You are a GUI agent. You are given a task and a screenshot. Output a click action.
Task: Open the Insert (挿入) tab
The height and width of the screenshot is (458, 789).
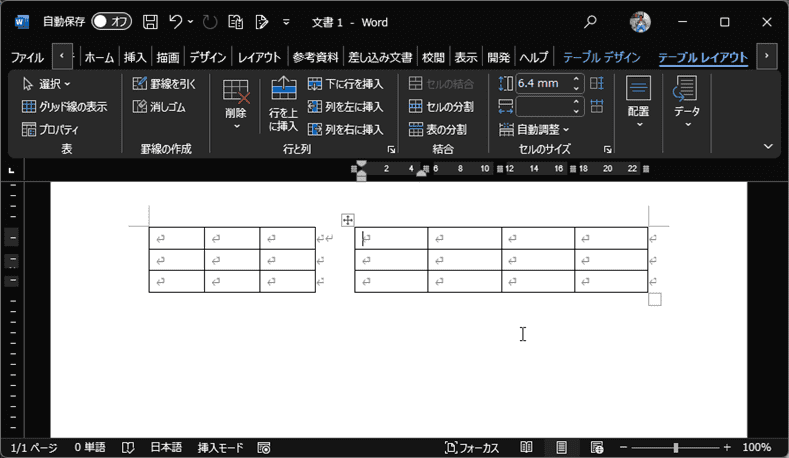point(135,57)
